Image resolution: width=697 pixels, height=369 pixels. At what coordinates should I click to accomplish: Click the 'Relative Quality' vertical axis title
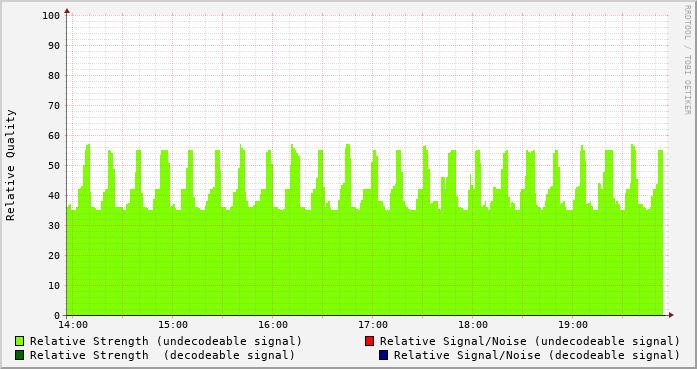11,165
